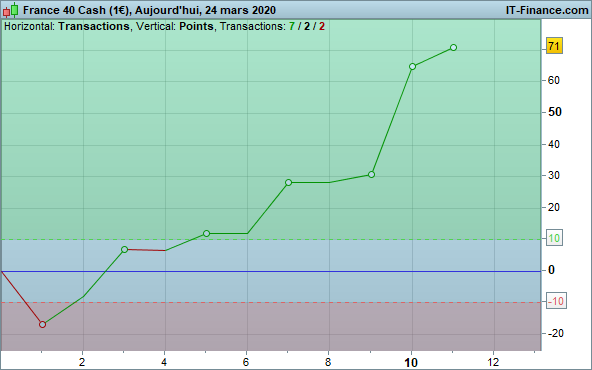Select the yellow 71 current value label
The height and width of the screenshot is (370, 592).
point(554,46)
